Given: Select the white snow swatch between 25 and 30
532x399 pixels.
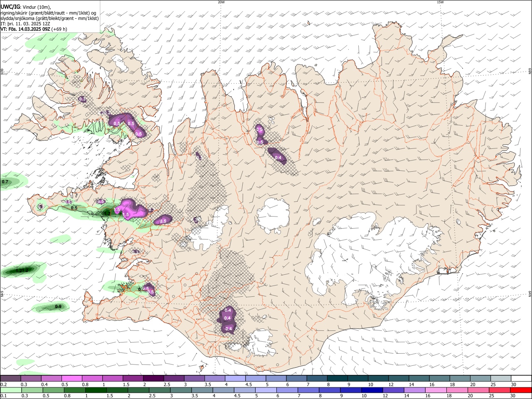Looking at the screenshot, I should [501, 378].
